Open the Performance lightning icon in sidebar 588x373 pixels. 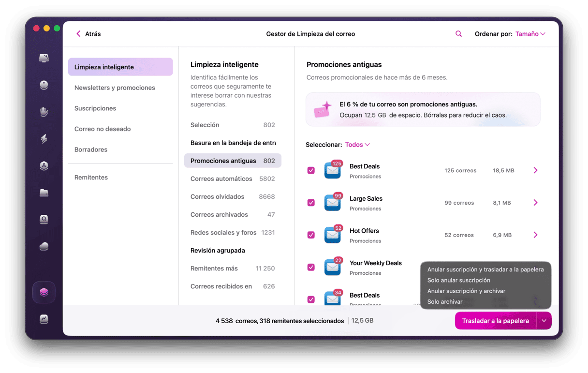coord(44,139)
